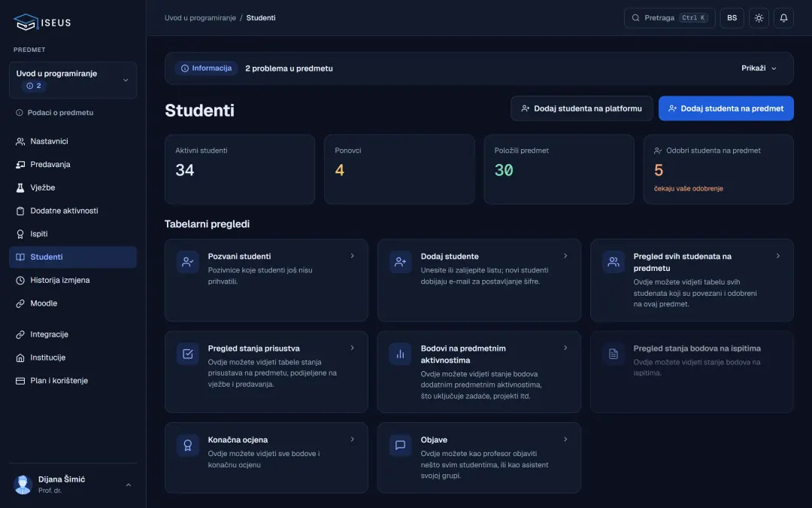
Task: Open Pregled stanja prisustva chevron arrow
Action: click(352, 348)
